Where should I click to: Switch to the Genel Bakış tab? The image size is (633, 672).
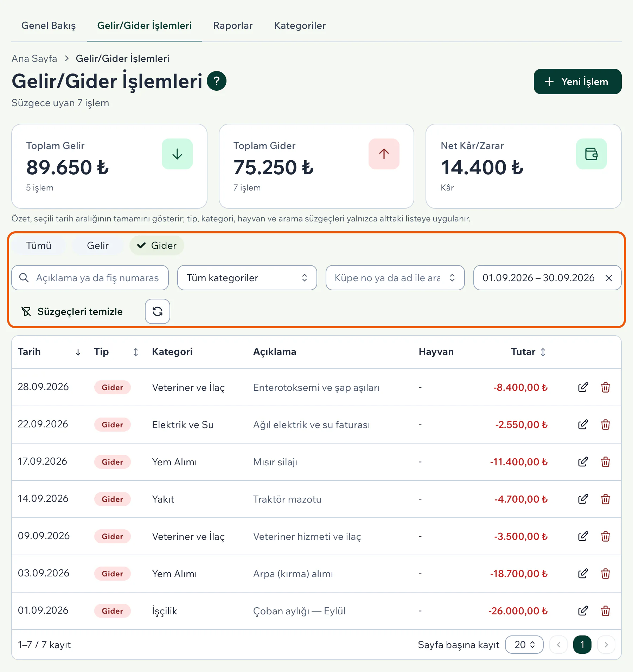coord(49,26)
